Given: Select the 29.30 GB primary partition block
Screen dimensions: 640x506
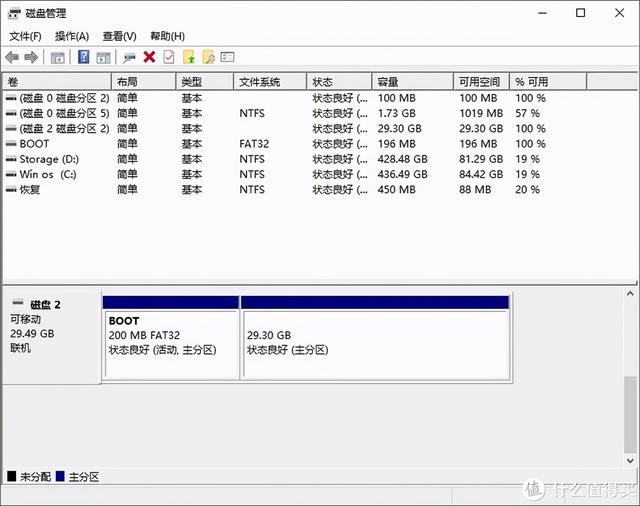Looking at the screenshot, I should [x=375, y=338].
